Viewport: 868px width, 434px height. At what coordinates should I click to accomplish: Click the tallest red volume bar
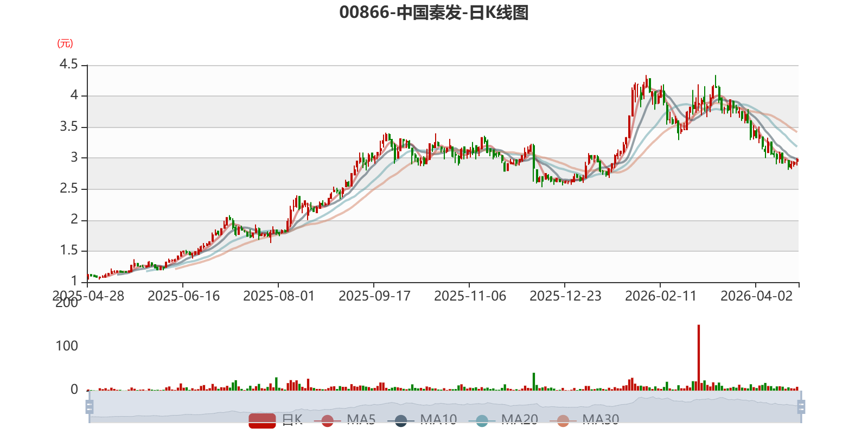[x=699, y=358]
